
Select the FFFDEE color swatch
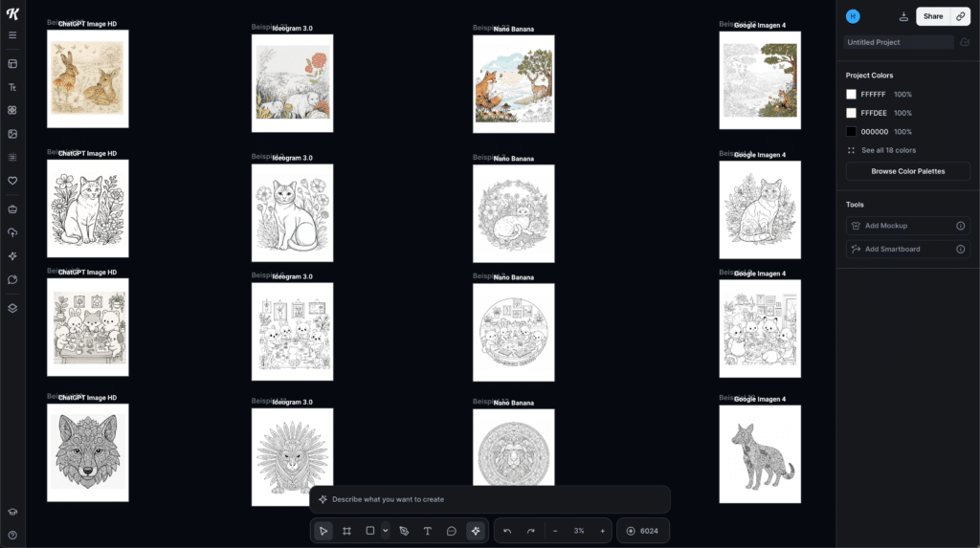pyautogui.click(x=852, y=113)
